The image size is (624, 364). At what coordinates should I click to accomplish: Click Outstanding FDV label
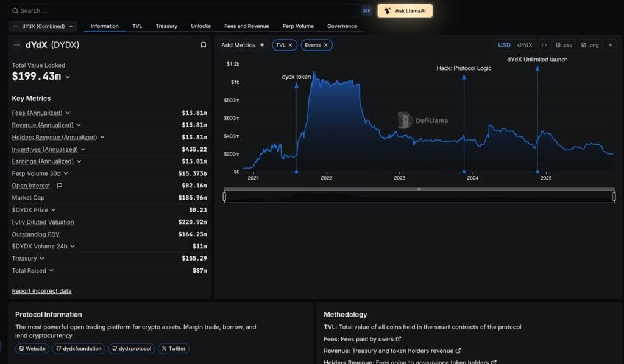pos(36,234)
